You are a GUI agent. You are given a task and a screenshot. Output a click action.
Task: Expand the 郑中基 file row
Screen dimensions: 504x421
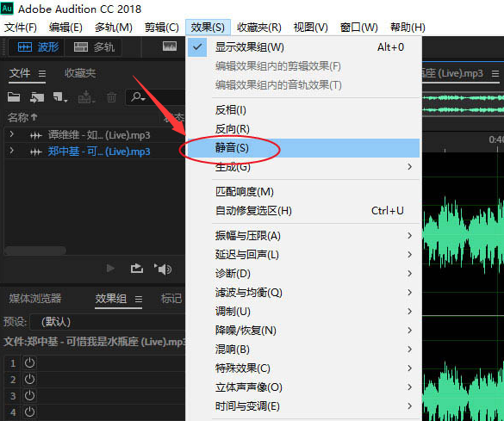pos(11,150)
